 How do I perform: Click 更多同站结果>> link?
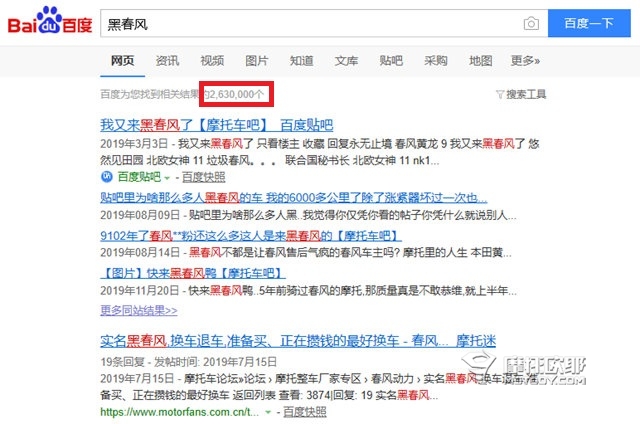click(x=139, y=311)
